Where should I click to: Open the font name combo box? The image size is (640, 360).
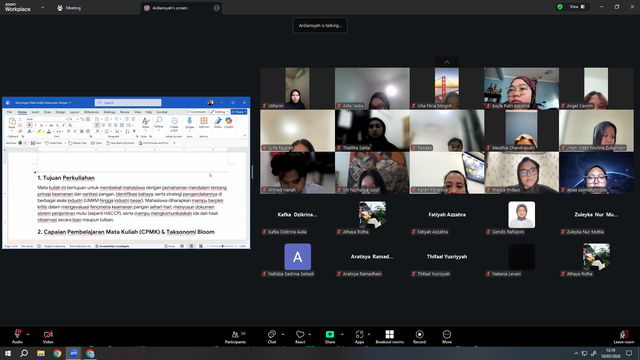[x=47, y=119]
